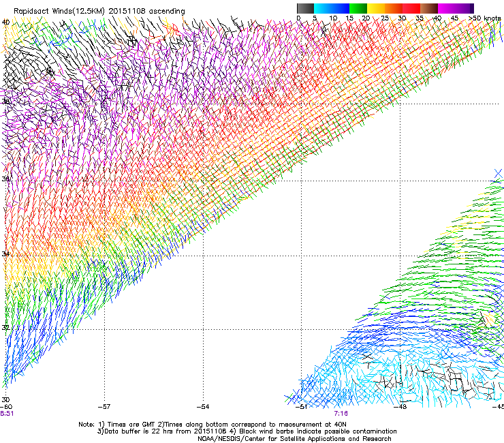Screen dimensions: 504x443
Task: Click the latitude axis label "32"
Action: coord(5,328)
